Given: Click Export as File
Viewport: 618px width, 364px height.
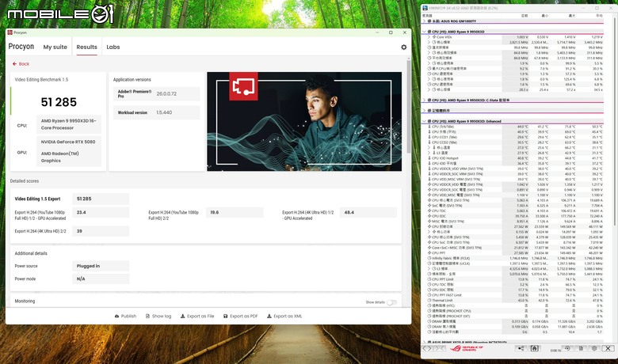Looking at the screenshot, I should (x=197, y=316).
